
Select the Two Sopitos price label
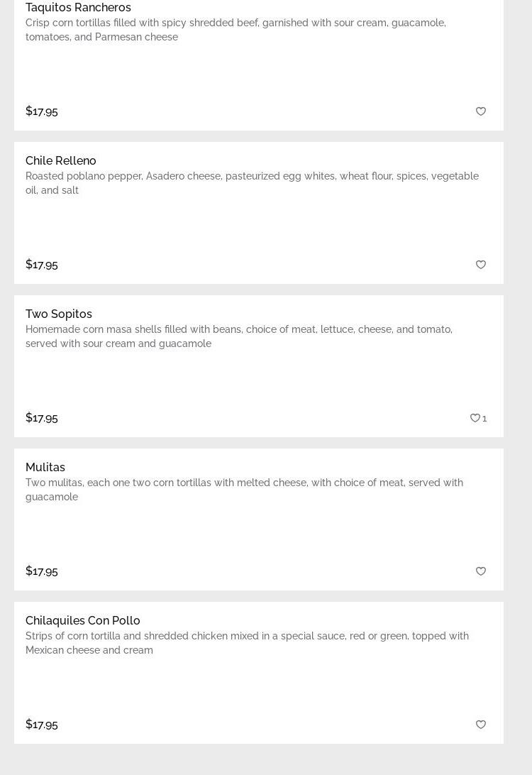(42, 417)
